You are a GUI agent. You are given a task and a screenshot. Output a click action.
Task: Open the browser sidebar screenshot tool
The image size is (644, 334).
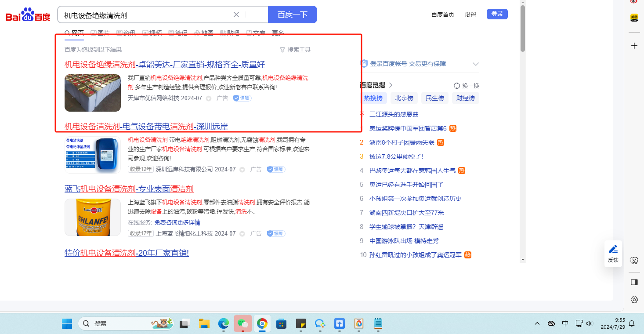pyautogui.click(x=634, y=261)
